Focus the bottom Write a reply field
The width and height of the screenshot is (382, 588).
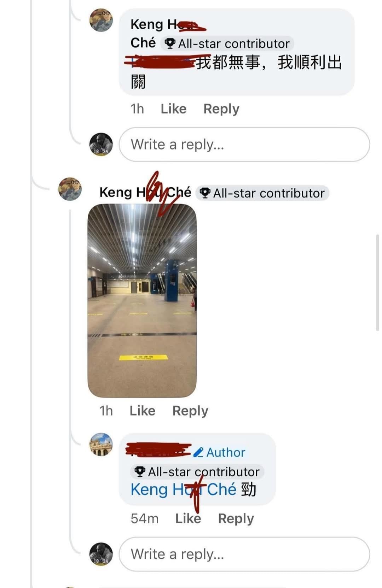tap(244, 554)
